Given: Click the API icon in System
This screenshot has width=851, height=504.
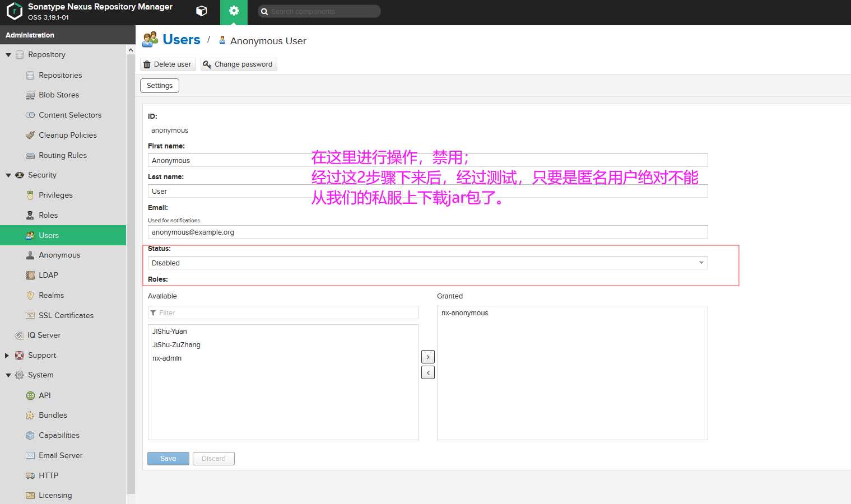Looking at the screenshot, I should (30, 395).
